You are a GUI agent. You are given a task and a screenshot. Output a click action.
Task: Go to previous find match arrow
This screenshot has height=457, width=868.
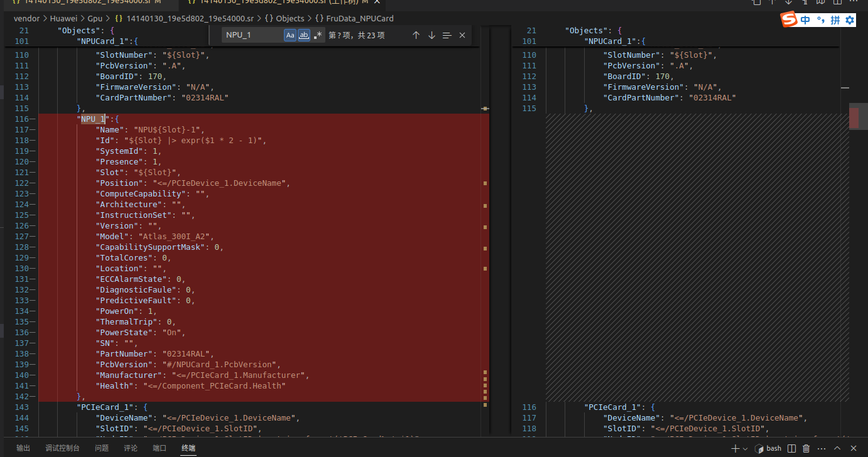point(416,35)
